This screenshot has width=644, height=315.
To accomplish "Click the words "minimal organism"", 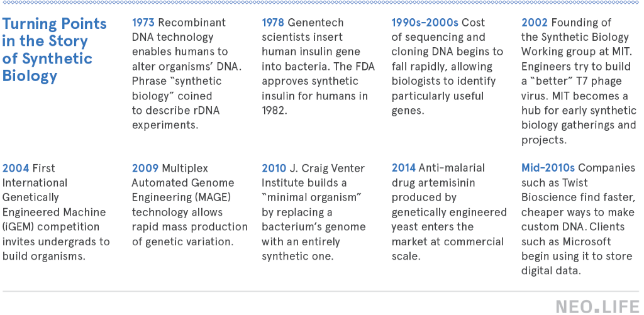I will tap(312, 197).
